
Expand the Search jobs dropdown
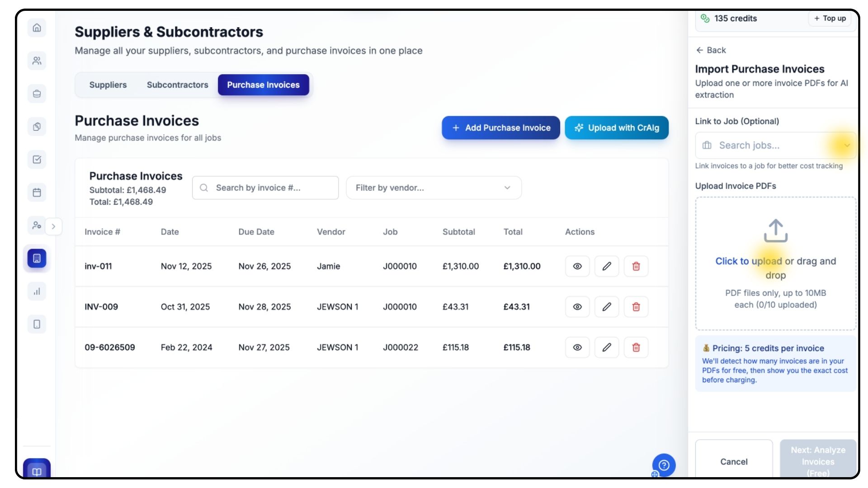click(847, 145)
